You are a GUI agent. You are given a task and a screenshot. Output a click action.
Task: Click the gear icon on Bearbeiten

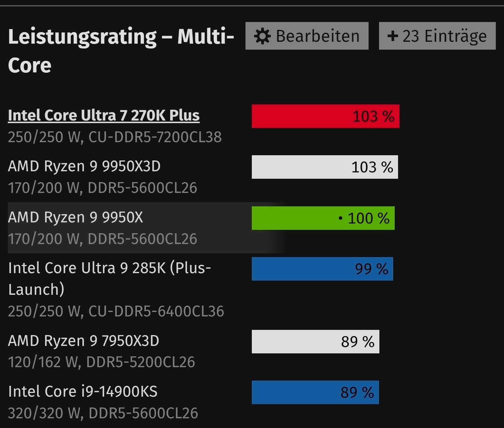click(262, 37)
